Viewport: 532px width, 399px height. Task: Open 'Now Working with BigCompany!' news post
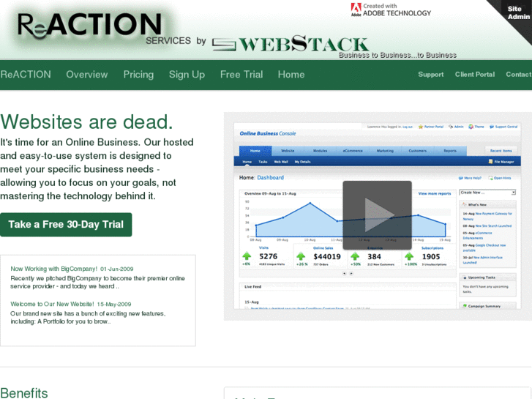click(x=53, y=269)
